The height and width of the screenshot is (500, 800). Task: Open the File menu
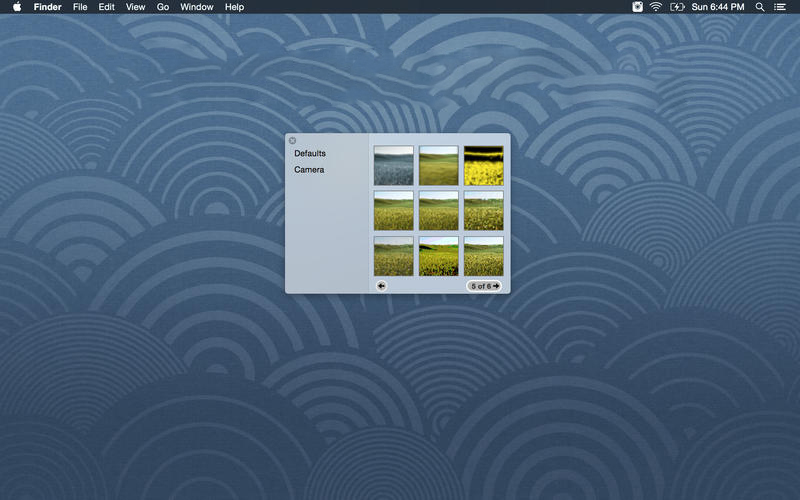80,7
